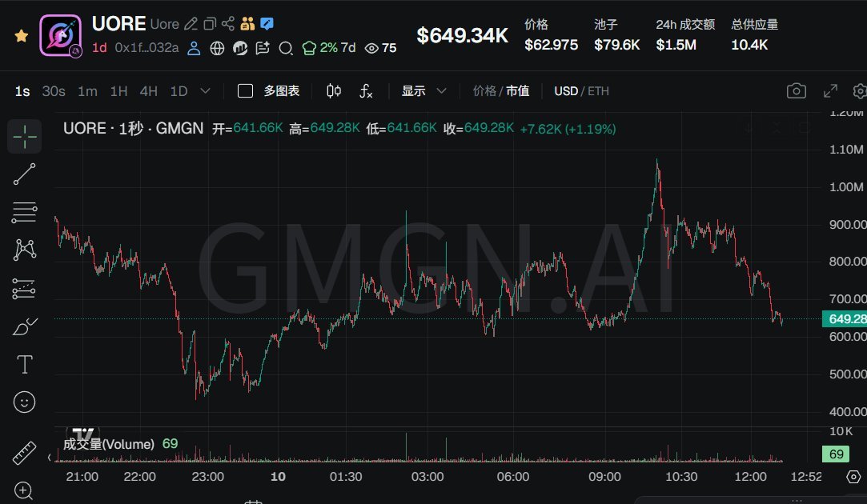Select USD as currency
The width and height of the screenshot is (867, 504).
(x=566, y=91)
